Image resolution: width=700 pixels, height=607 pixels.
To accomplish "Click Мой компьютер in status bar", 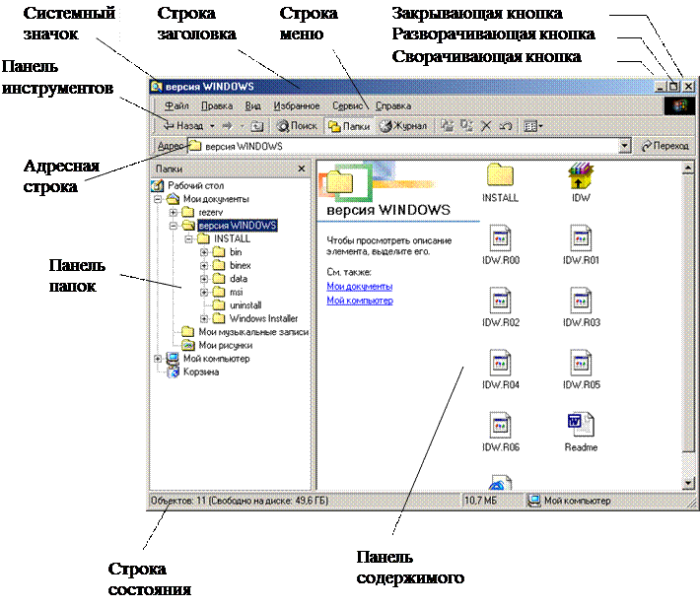I will pyautogui.click(x=577, y=501).
